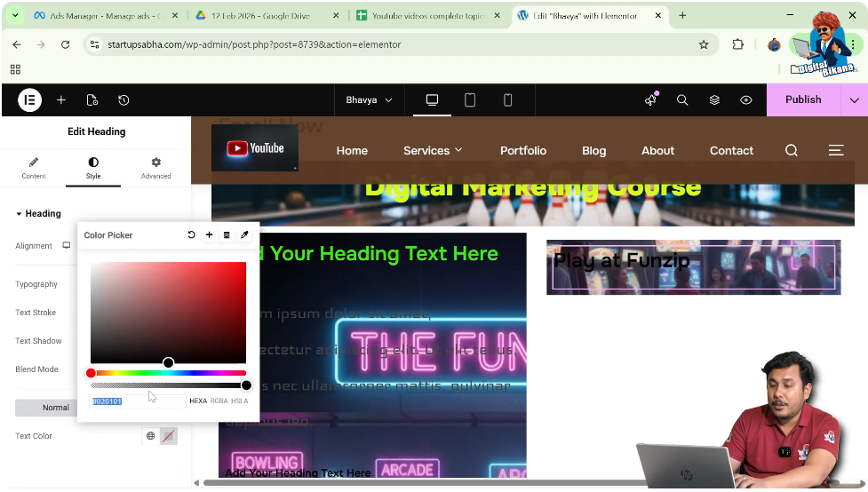Open the Elementor logo menu

30,100
